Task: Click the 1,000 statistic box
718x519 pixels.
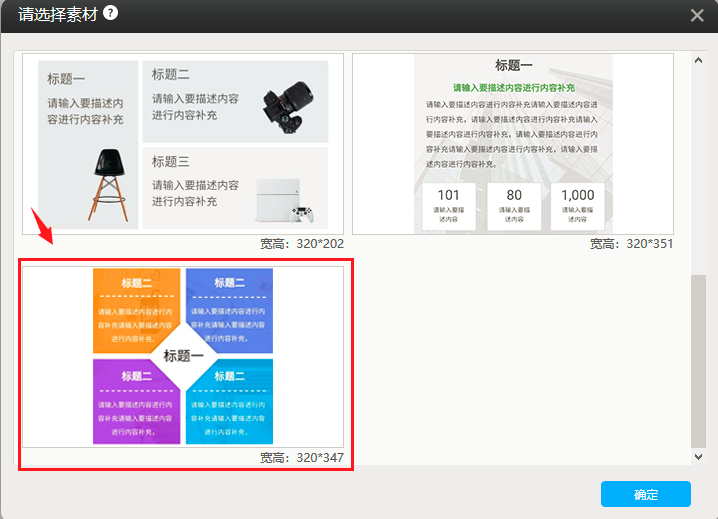Action: pos(577,205)
